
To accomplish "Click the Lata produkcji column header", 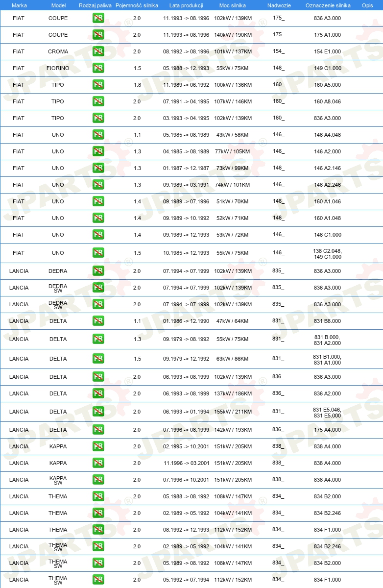I will (x=186, y=5).
